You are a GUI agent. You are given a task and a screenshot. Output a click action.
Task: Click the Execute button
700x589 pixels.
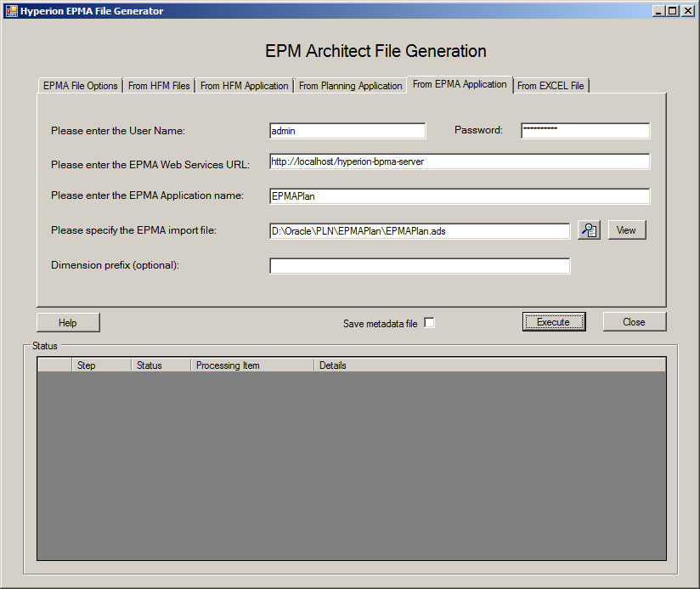pyautogui.click(x=554, y=322)
